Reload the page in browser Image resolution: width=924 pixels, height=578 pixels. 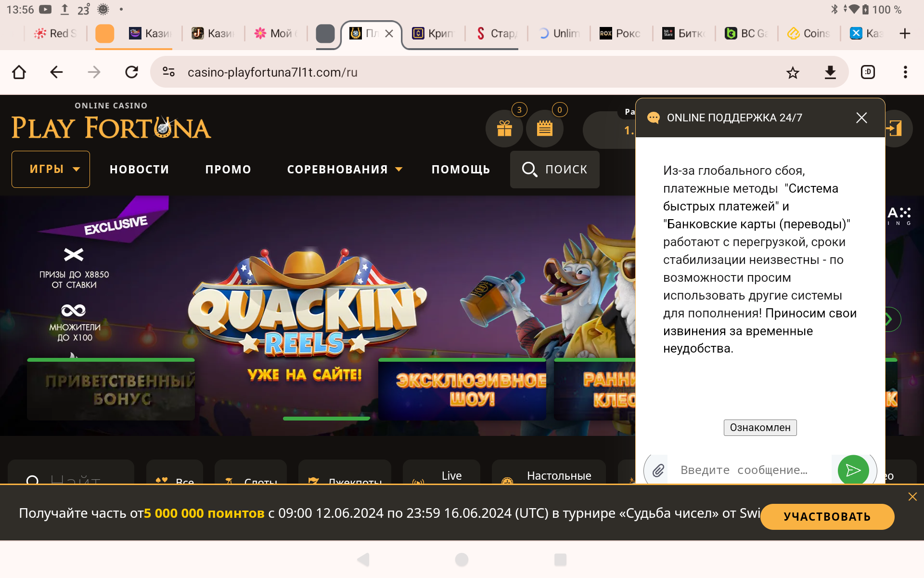[x=131, y=73]
